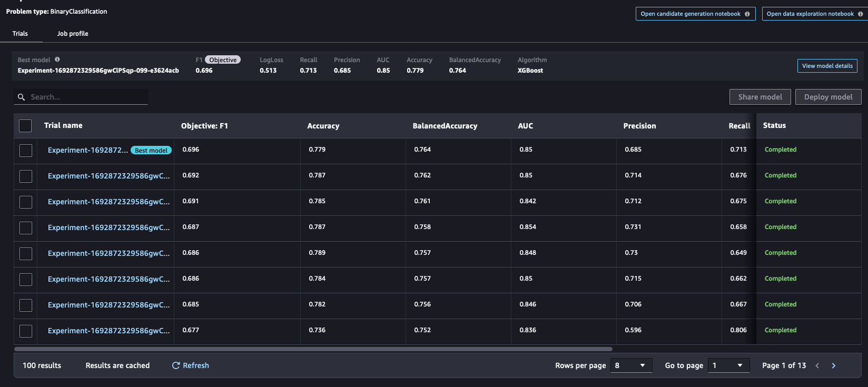The height and width of the screenshot is (387, 868).
Task: Click the Share model button
Action: (760, 97)
